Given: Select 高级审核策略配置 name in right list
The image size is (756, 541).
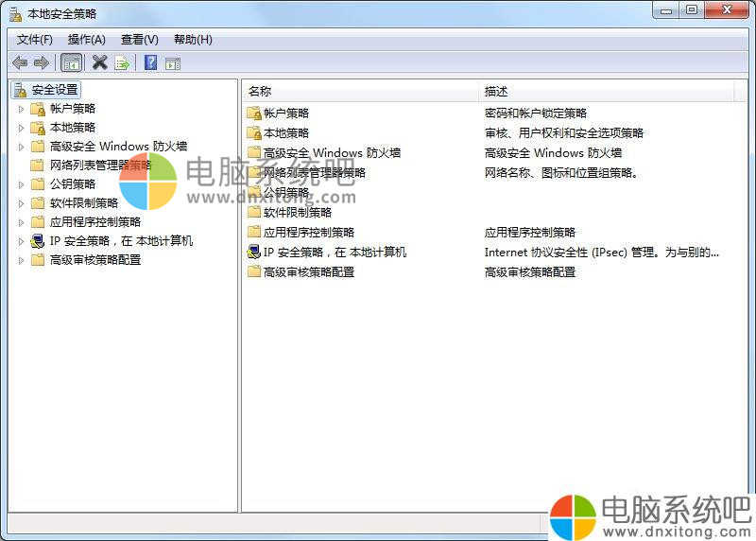Looking at the screenshot, I should coord(309,271).
